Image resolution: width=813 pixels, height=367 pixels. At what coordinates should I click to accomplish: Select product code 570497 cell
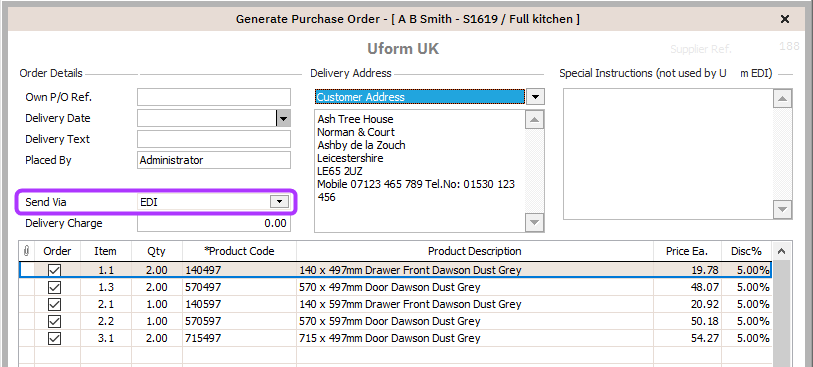pos(239,287)
